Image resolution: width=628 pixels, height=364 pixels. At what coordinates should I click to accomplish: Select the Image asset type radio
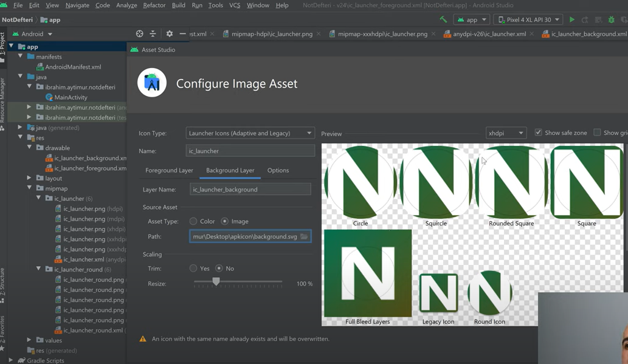[x=225, y=221]
